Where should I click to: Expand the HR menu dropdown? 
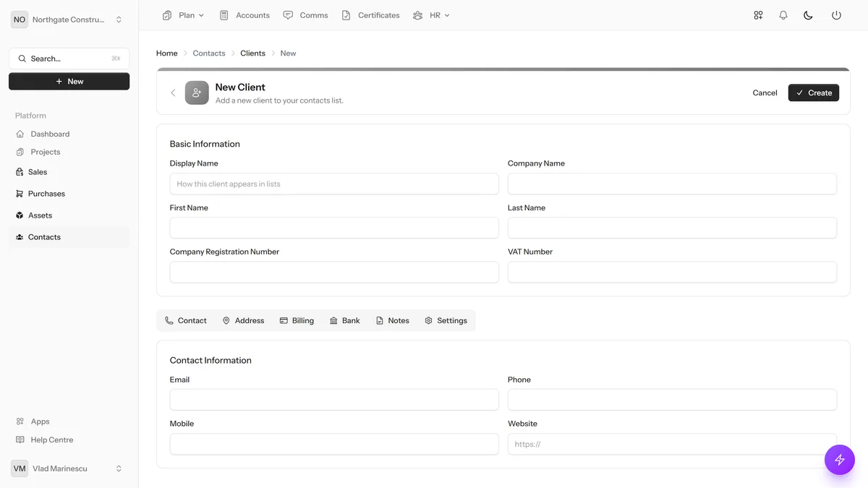coord(431,15)
